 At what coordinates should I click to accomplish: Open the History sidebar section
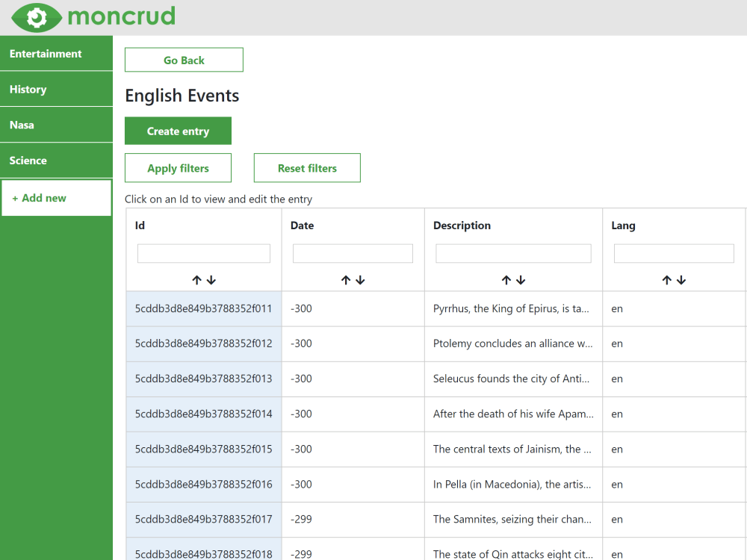click(56, 89)
